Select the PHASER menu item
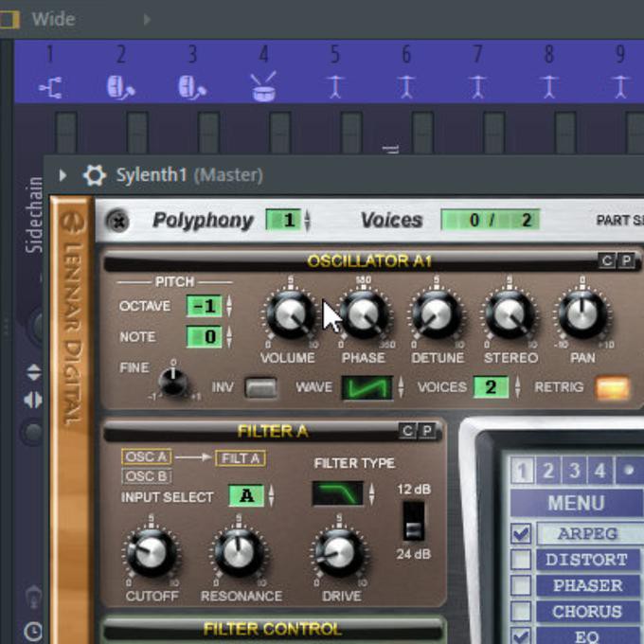 pyautogui.click(x=587, y=585)
